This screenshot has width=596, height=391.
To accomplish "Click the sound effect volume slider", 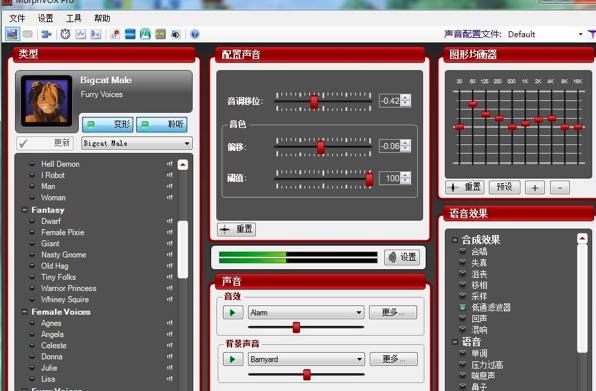I will [296, 327].
